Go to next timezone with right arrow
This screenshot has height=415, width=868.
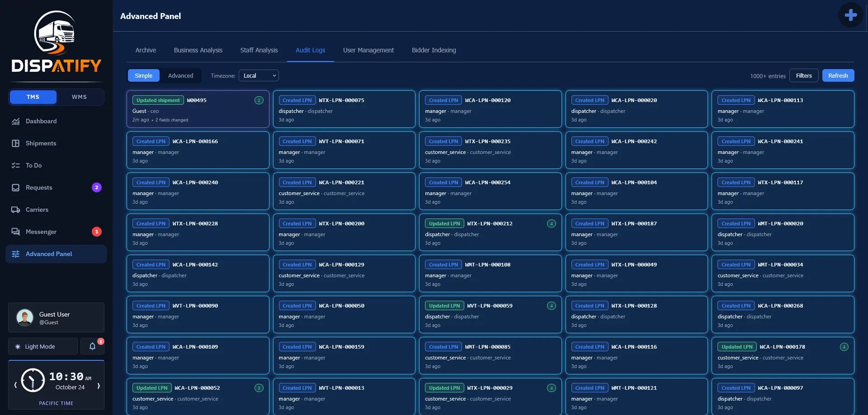[99, 385]
